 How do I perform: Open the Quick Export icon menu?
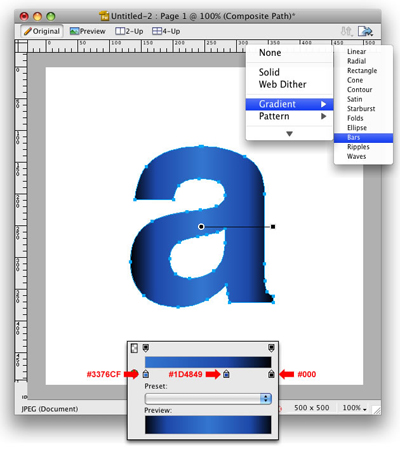(x=365, y=31)
